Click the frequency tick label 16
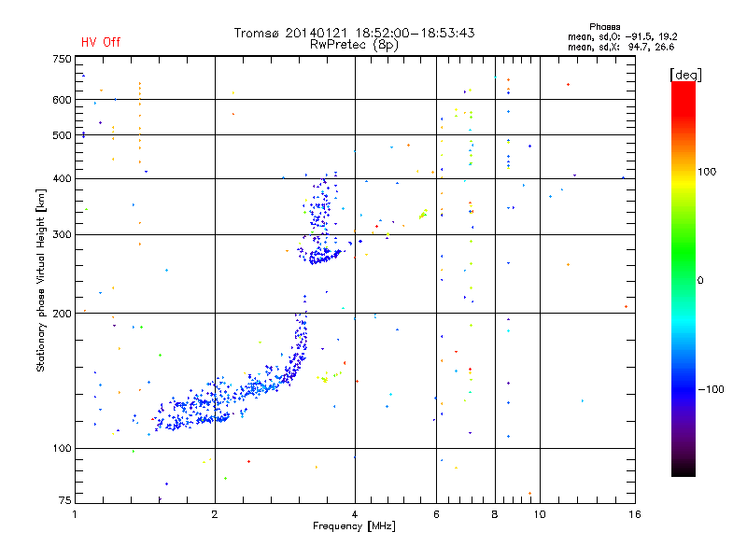Viewport: 747px width, 560px height. point(635,514)
